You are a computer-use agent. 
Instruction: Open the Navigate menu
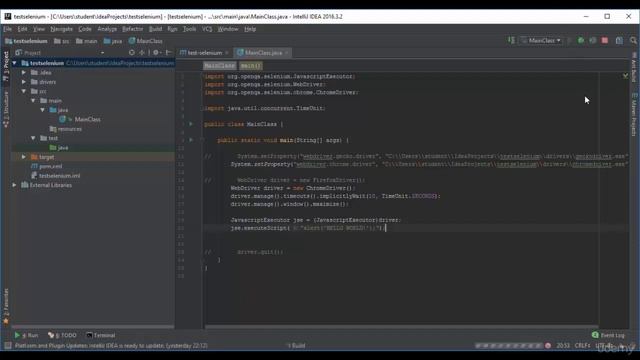(x=61, y=29)
